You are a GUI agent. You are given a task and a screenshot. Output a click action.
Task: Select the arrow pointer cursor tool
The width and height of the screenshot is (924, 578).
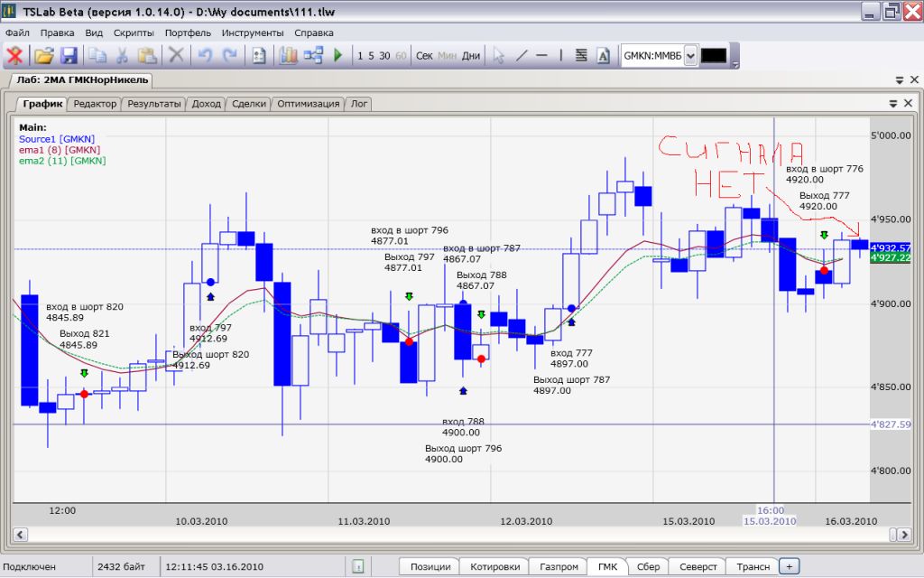498,56
